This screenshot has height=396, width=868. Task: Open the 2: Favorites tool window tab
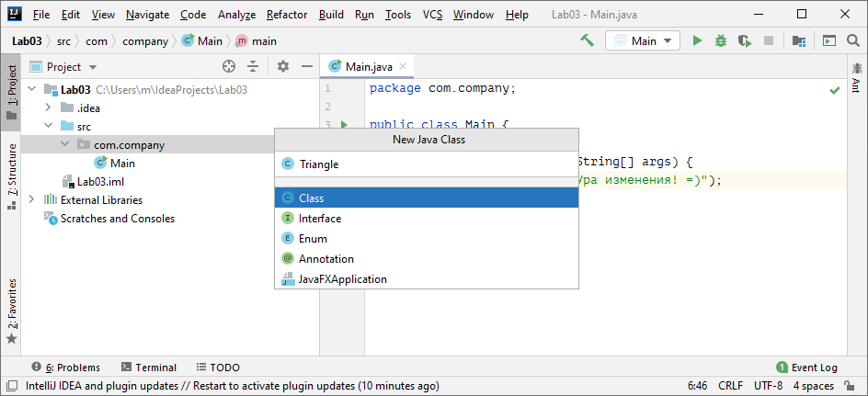tap(11, 311)
